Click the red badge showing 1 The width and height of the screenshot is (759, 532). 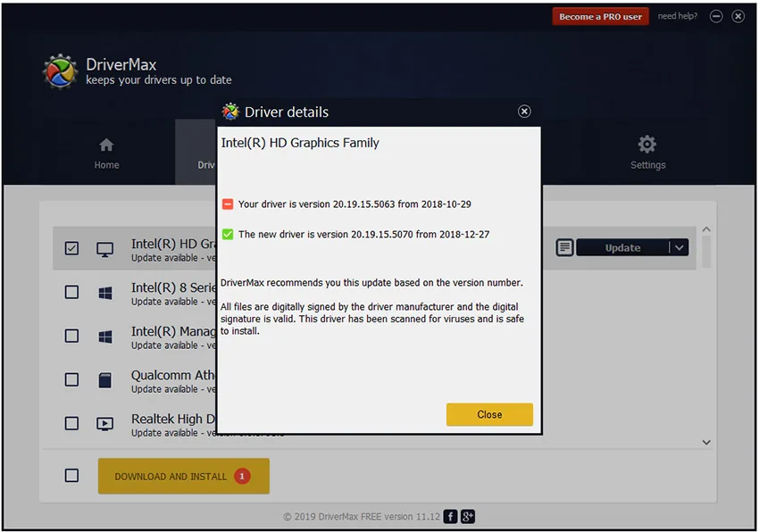242,477
